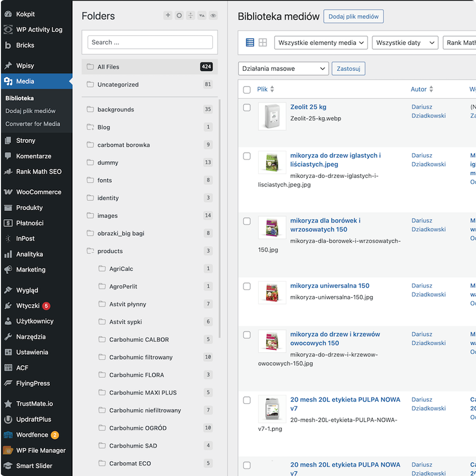
Task: Open the Wszystkie elementy media dropdown
Action: 321,43
